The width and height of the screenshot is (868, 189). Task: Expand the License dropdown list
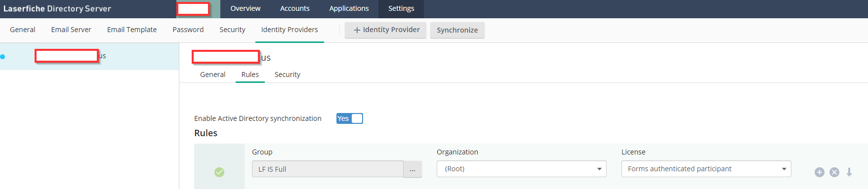(x=706, y=169)
